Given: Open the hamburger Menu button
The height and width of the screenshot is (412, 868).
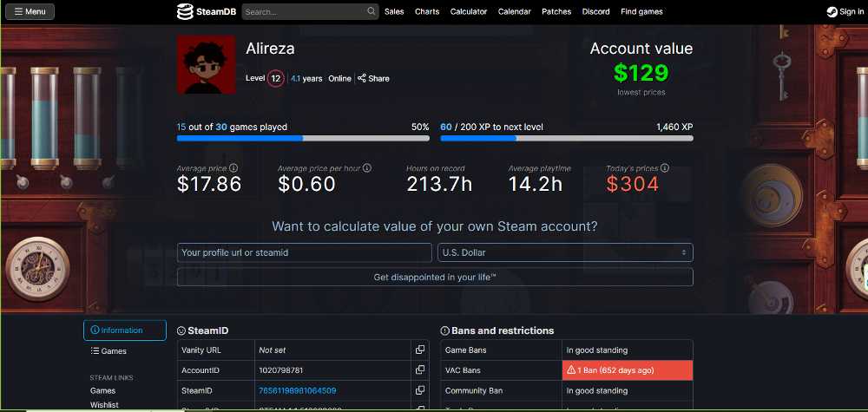Looking at the screenshot, I should click(30, 11).
